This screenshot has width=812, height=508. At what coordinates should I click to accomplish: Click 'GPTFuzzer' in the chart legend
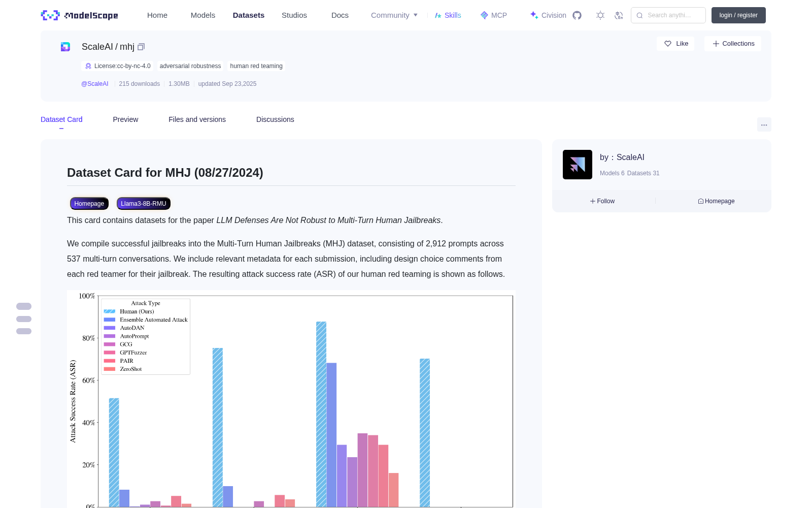point(133,353)
